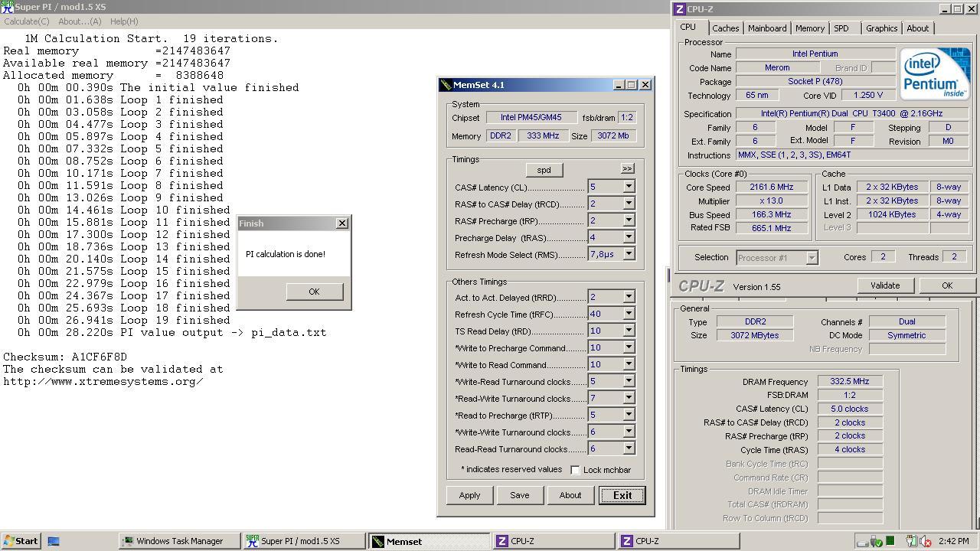Open the About...(A) menu in Super PI
The height and width of the screenshot is (551, 980).
80,21
